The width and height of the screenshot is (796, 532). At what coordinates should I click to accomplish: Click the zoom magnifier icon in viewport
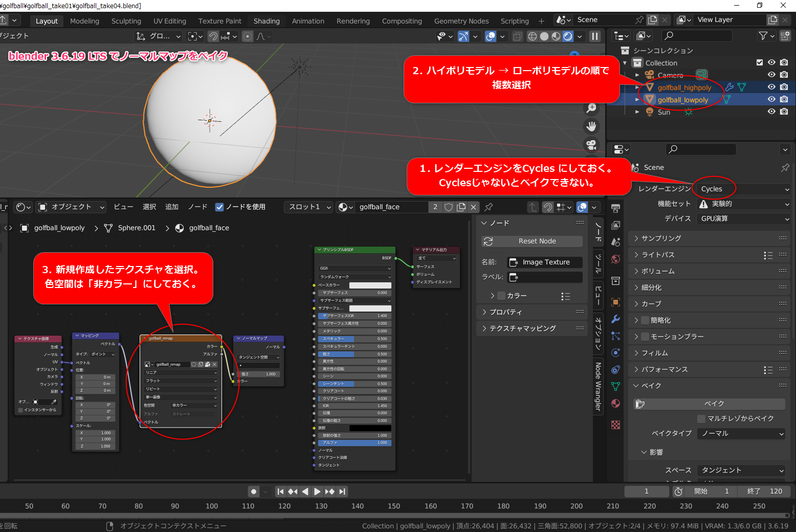tap(591, 108)
